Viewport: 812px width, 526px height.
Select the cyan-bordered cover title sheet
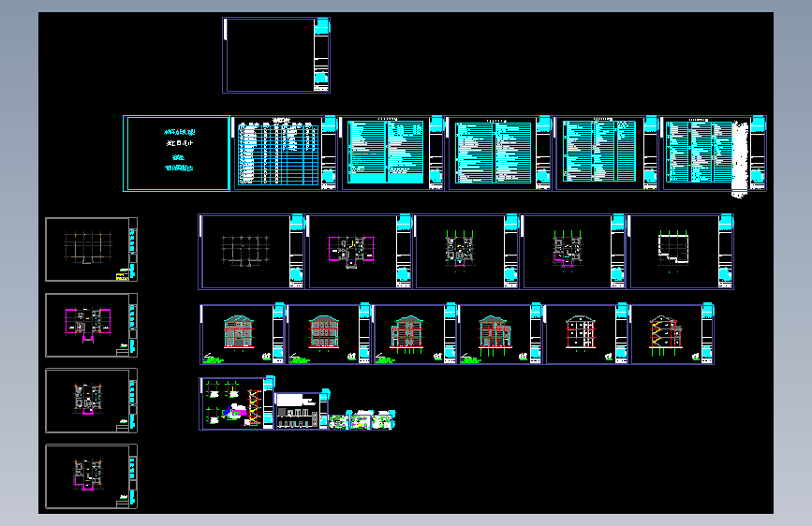(x=177, y=153)
